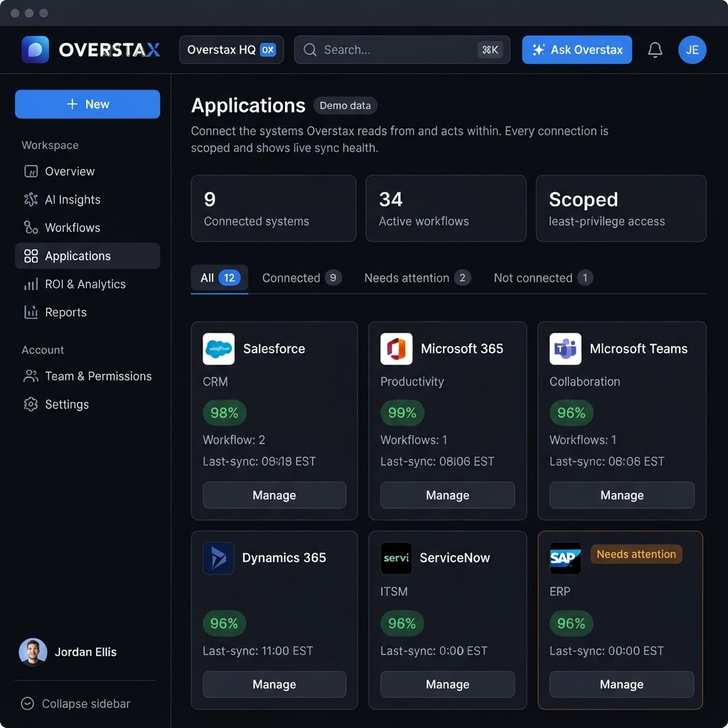
Task: Manage the SAP connection
Action: coord(621,684)
